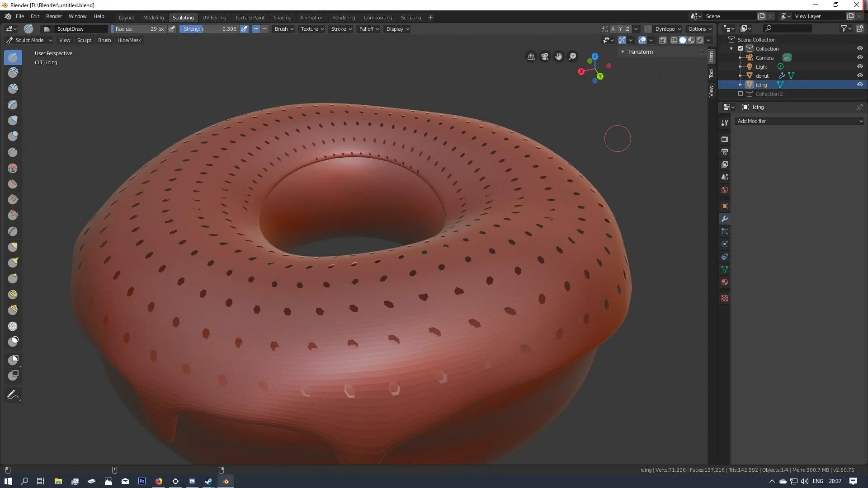Expand the Transform panel
Viewport: 868px width, 488px height.
(x=640, y=52)
